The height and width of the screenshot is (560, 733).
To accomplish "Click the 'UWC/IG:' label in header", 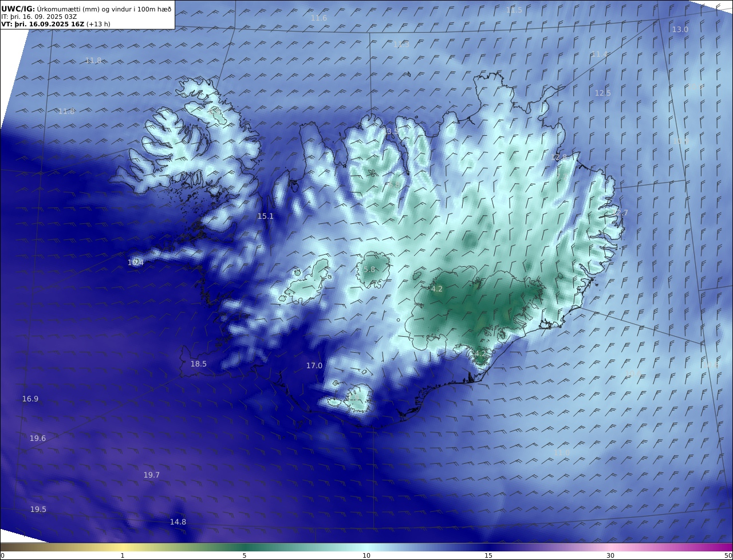I will coord(18,9).
